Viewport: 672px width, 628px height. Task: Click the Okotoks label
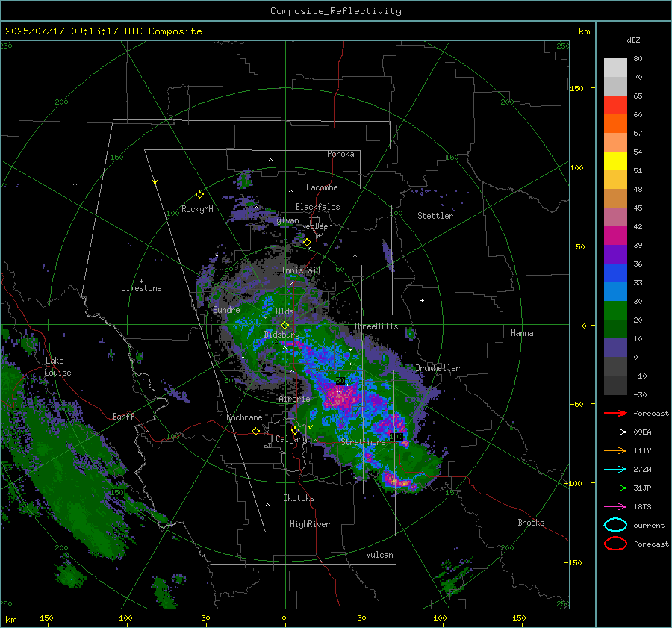[x=299, y=498]
